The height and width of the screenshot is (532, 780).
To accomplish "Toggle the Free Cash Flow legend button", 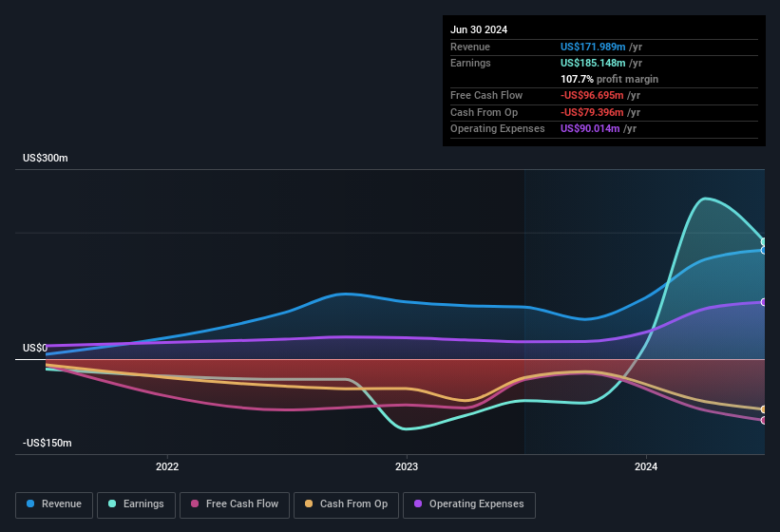I will click(235, 505).
